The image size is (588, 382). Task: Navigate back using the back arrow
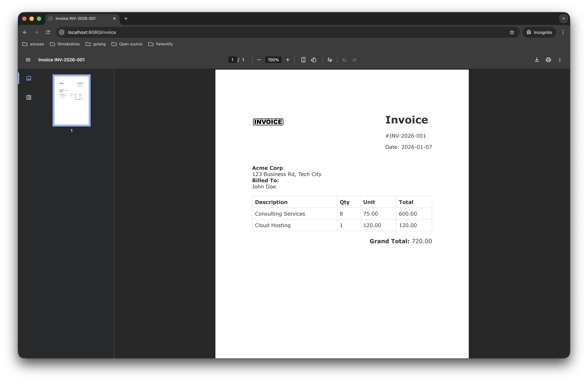tap(25, 32)
